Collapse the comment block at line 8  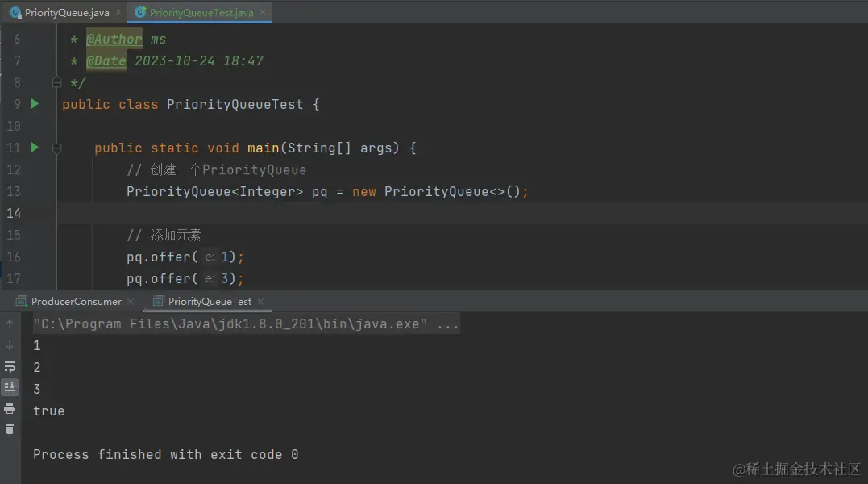click(x=56, y=82)
